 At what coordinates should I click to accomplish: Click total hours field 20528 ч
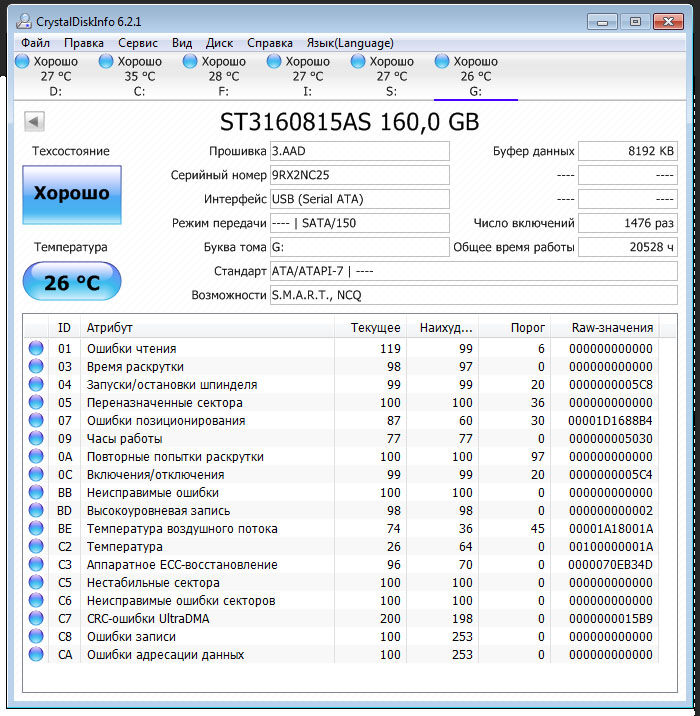click(x=628, y=247)
